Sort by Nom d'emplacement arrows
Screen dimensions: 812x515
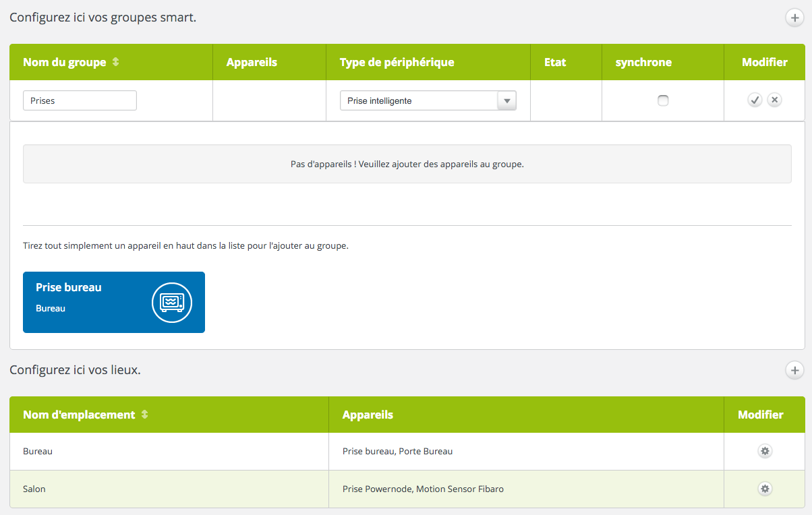[x=144, y=415]
